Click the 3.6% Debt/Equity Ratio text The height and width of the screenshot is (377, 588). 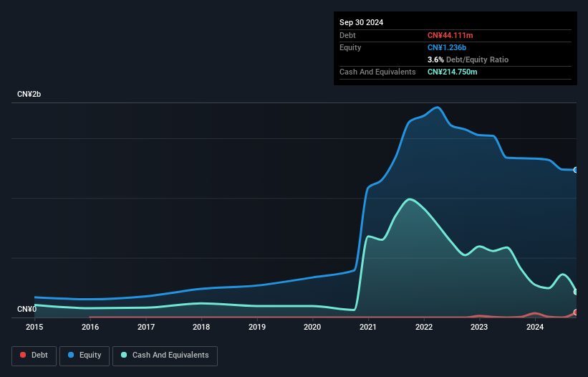tap(468, 59)
